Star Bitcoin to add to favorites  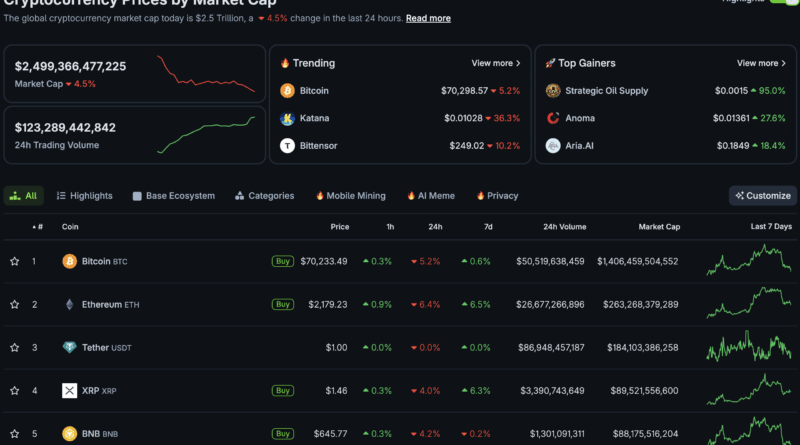pyautogui.click(x=15, y=262)
